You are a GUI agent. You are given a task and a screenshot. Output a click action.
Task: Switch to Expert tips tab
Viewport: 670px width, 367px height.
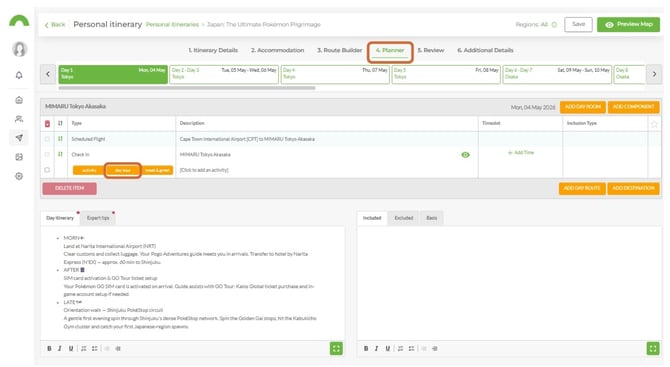point(98,218)
